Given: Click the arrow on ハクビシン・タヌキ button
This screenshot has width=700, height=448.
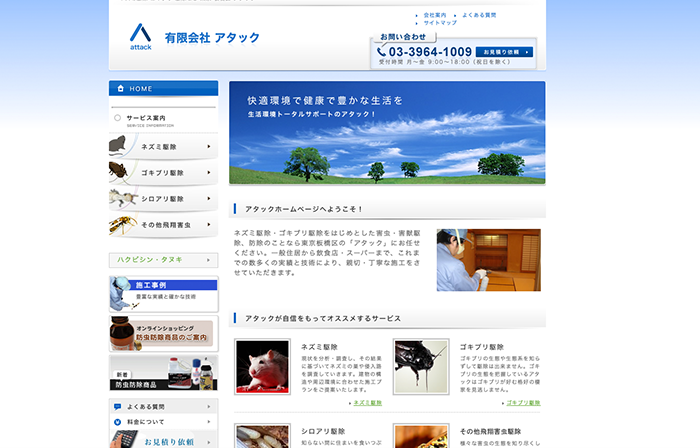Looking at the screenshot, I should 208,260.
